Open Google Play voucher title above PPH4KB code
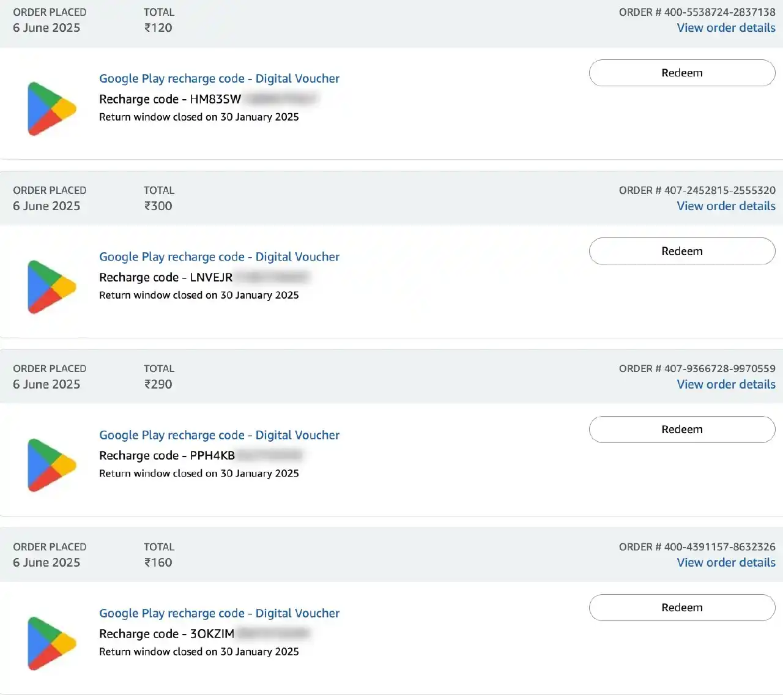The width and height of the screenshot is (783, 700). click(219, 435)
